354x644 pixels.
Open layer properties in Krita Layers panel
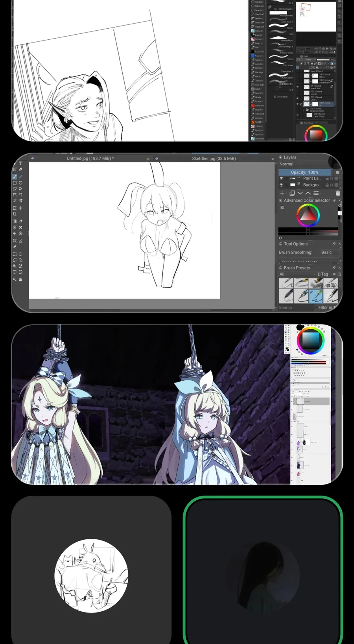click(x=316, y=193)
